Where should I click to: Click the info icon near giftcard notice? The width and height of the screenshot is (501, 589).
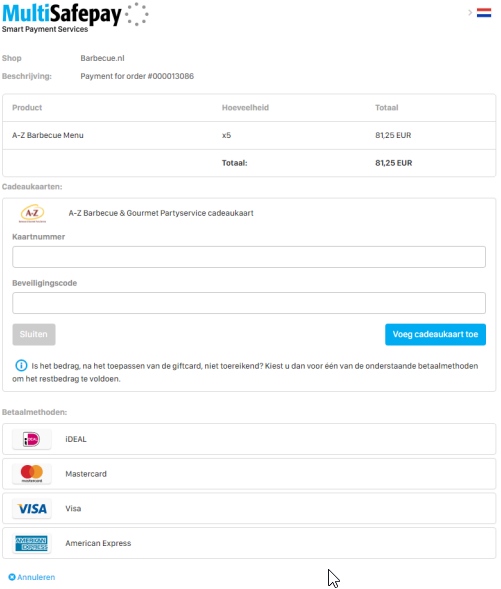pyautogui.click(x=21, y=365)
